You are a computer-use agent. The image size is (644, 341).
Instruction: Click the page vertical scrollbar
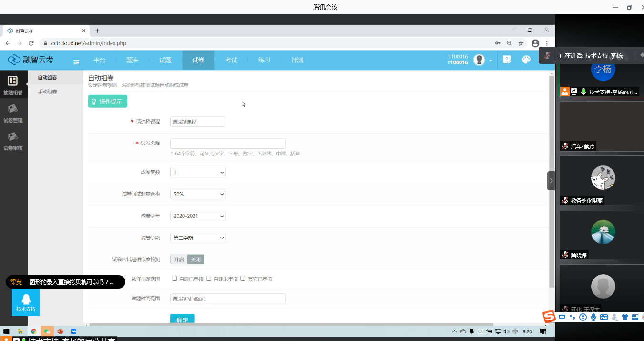click(552, 181)
